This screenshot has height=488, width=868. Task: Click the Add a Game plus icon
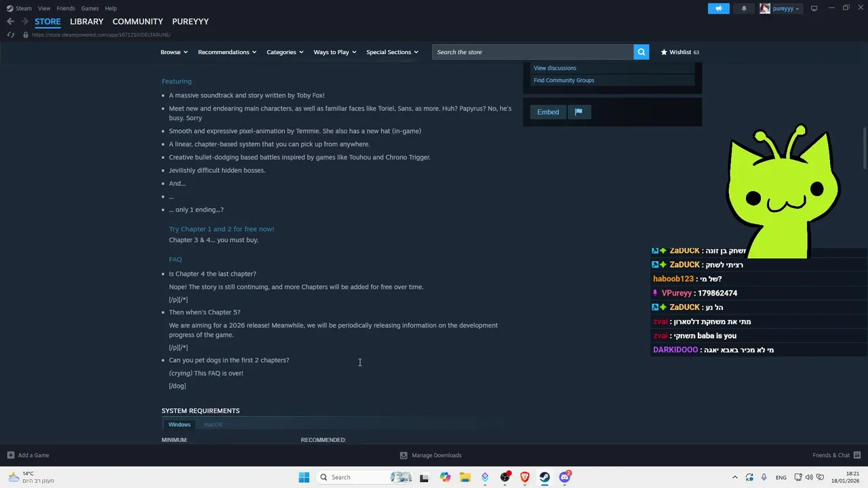[11, 455]
